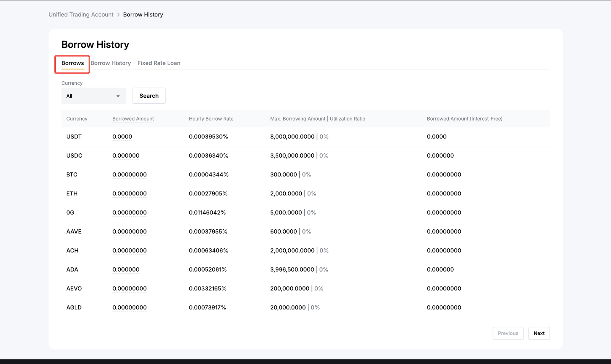Click the Search button
Image resolution: width=611 pixels, height=364 pixels.
[149, 96]
